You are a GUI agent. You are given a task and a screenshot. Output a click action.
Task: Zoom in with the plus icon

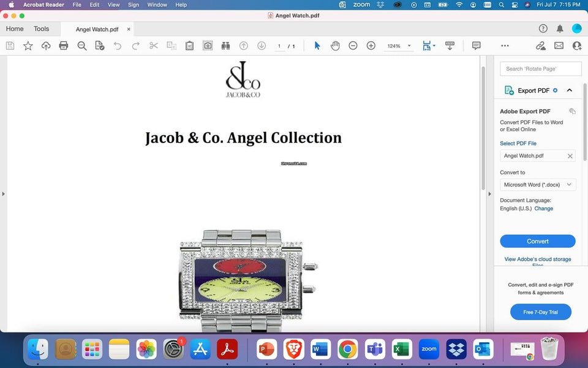coord(371,46)
